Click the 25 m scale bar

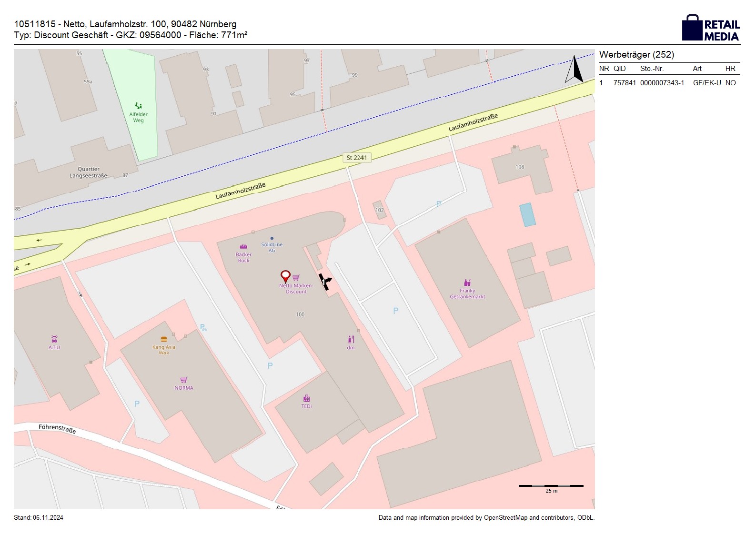(551, 486)
